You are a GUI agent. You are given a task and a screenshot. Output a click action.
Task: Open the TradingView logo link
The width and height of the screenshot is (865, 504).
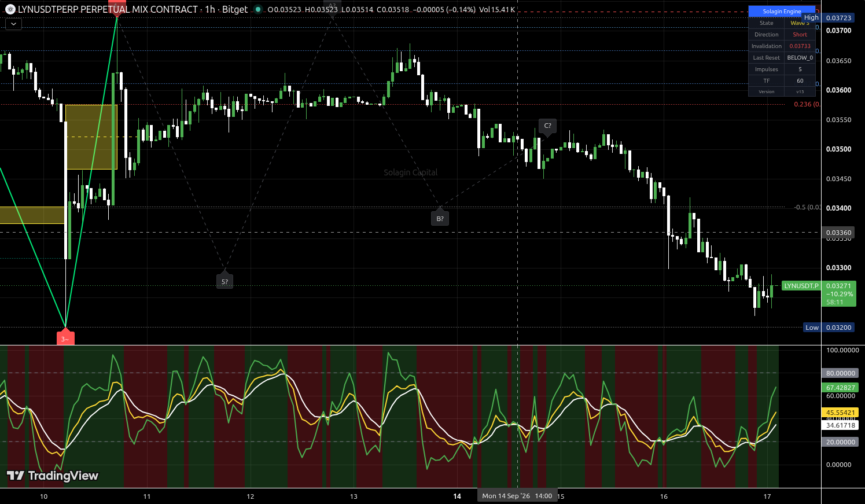pos(53,476)
